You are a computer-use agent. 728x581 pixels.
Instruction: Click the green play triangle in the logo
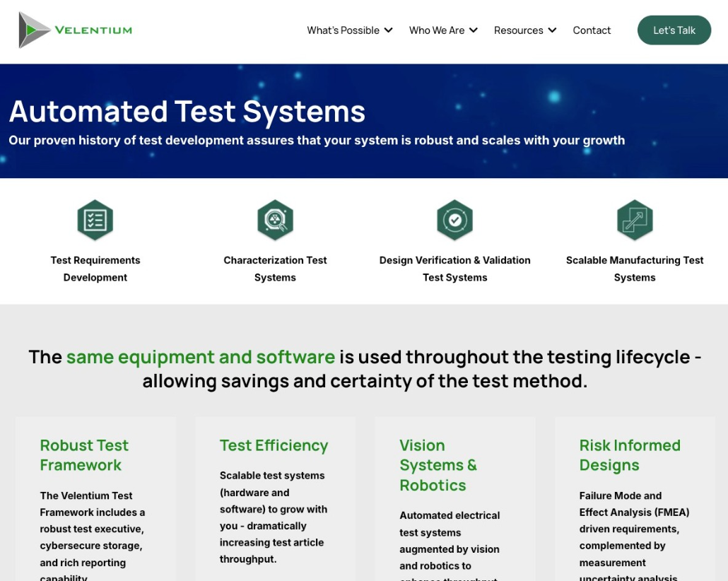pyautogui.click(x=30, y=30)
